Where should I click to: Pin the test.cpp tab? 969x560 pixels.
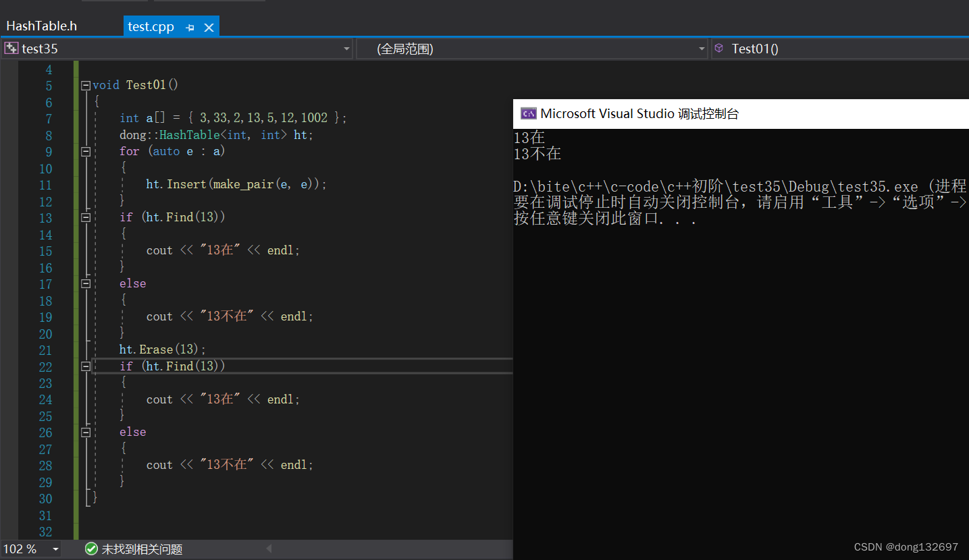(190, 28)
